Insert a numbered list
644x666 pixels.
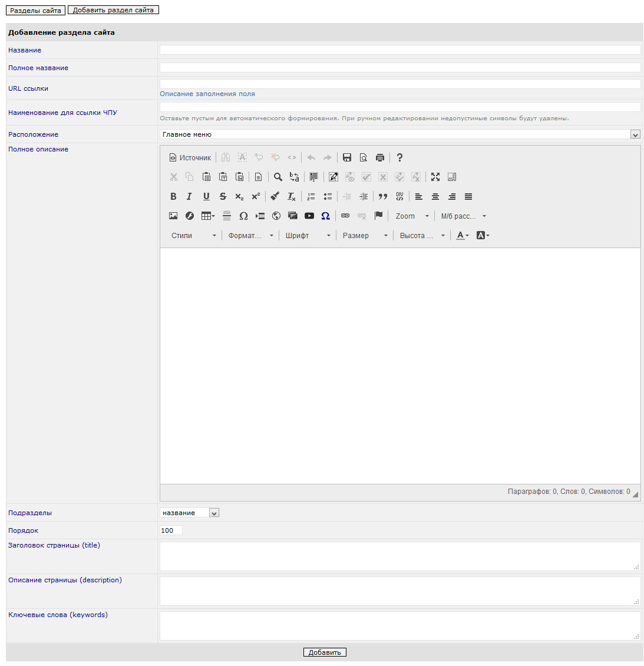tap(311, 196)
